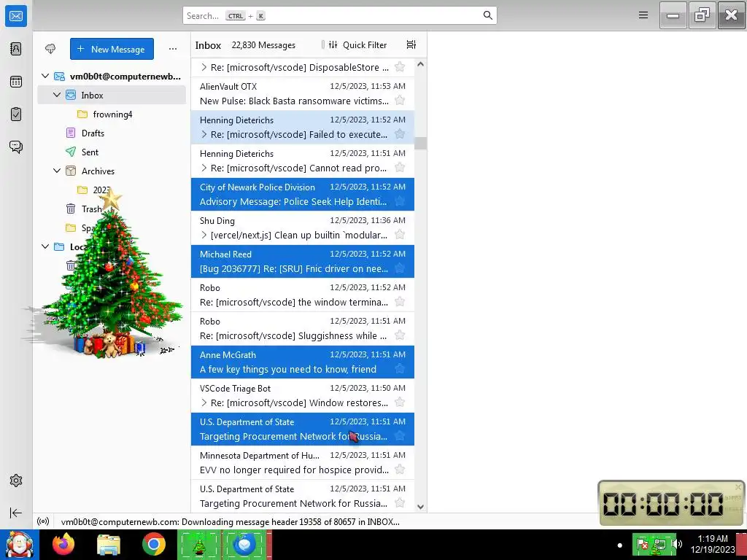Click the message list scrollbar thumb
The width and height of the screenshot is (747, 560).
coord(420,143)
